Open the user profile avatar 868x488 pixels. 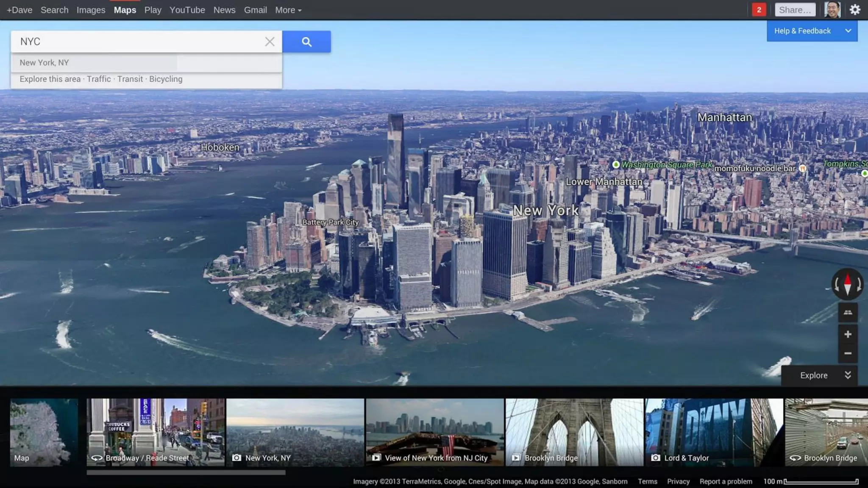click(x=832, y=10)
